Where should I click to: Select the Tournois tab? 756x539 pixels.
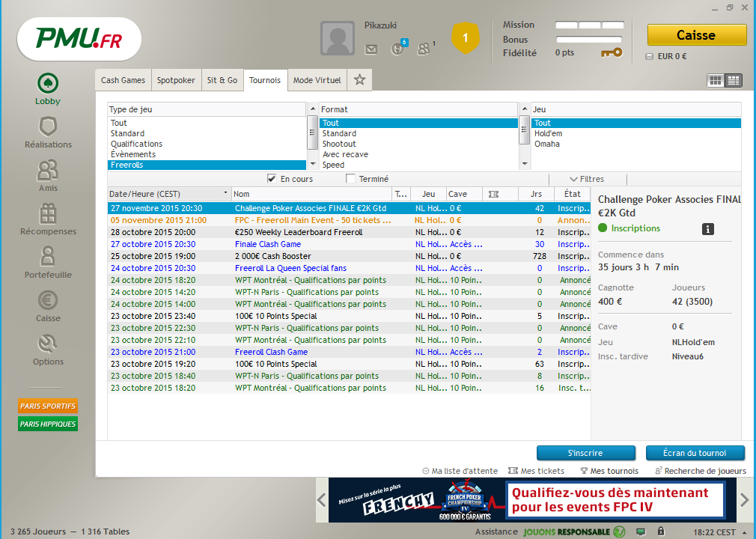coord(265,80)
